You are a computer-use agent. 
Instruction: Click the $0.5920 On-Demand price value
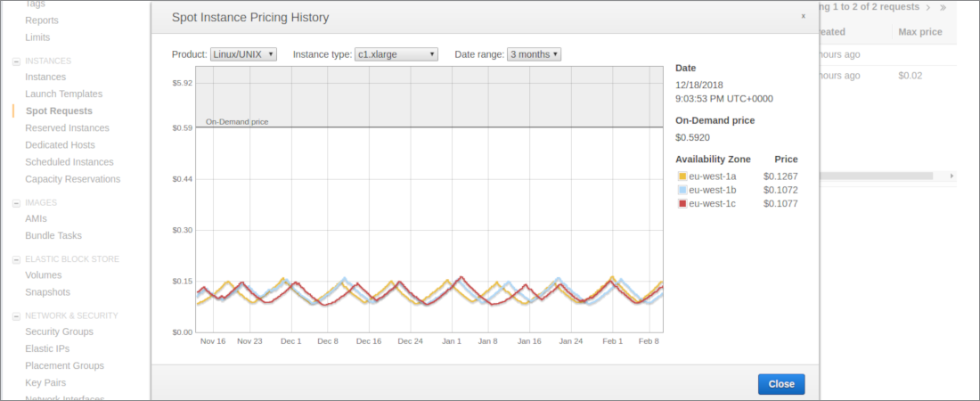(x=692, y=137)
